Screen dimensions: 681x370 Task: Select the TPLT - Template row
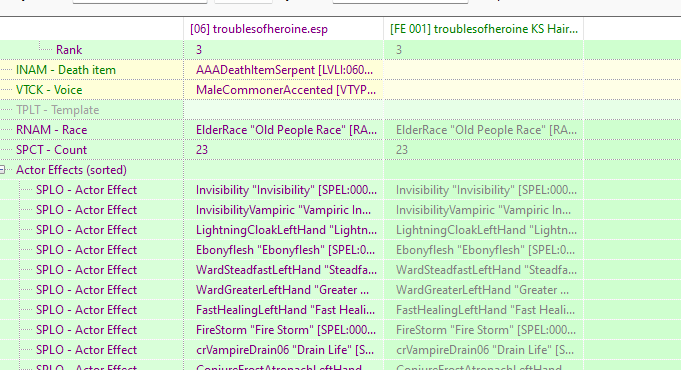pos(58,110)
